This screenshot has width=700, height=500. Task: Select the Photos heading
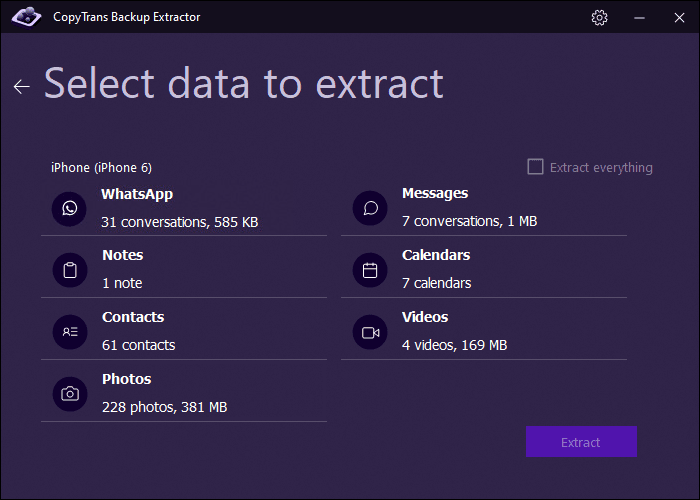point(126,379)
